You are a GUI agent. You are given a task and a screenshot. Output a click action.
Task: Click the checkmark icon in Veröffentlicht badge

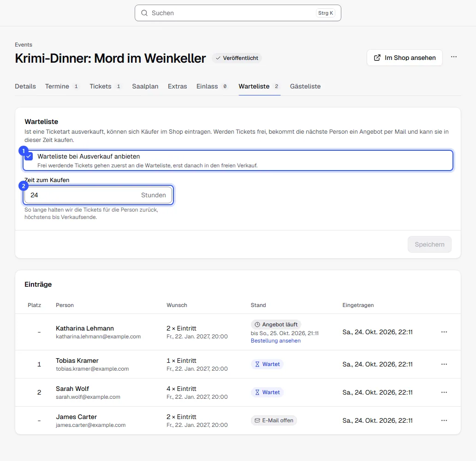[218, 58]
